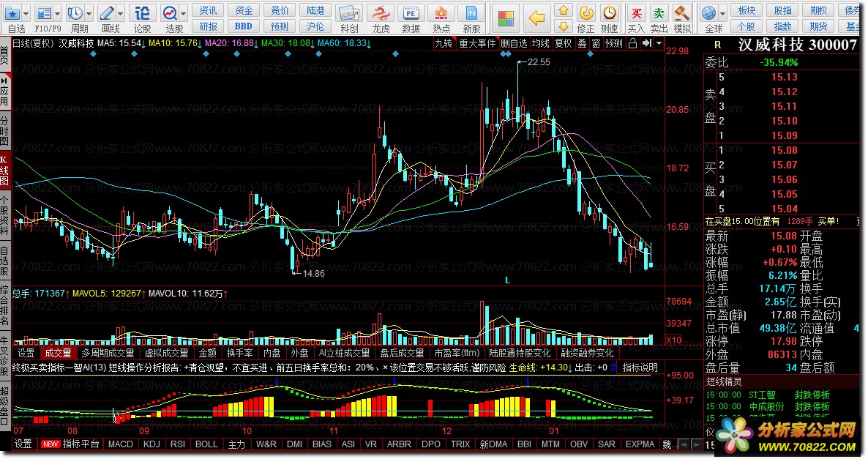The width and height of the screenshot is (868, 459).
Task: Open the chart header options dropdown arrow
Action: tap(659, 43)
